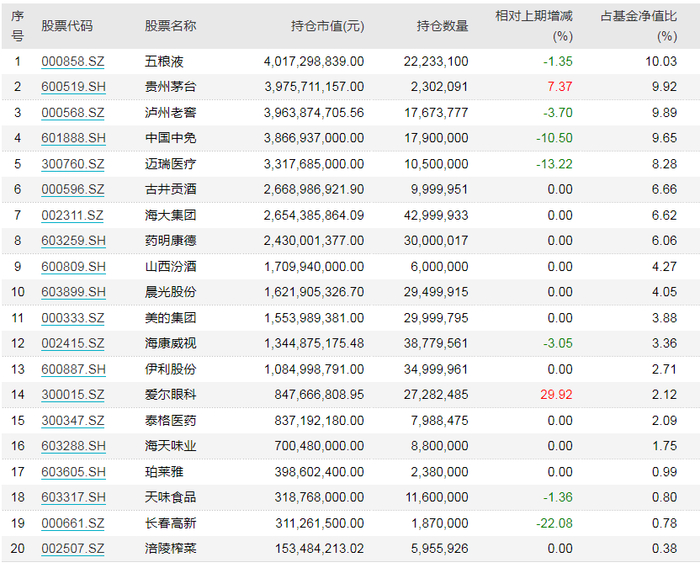Click the name 海康威视

click(x=171, y=343)
